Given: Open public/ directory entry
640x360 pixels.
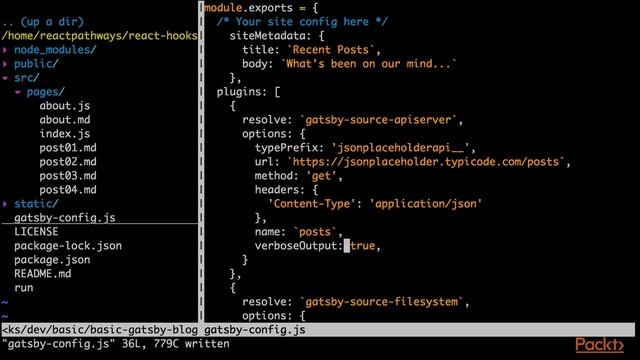Looking at the screenshot, I should tap(36, 64).
